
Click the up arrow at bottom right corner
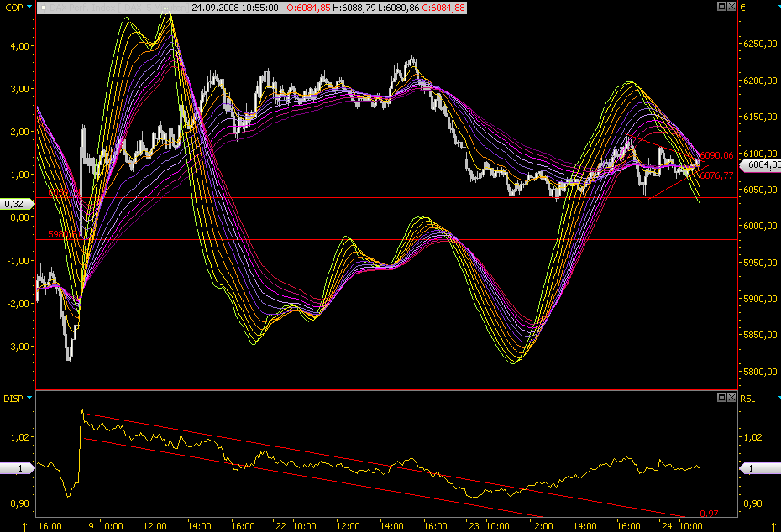pyautogui.click(x=773, y=526)
